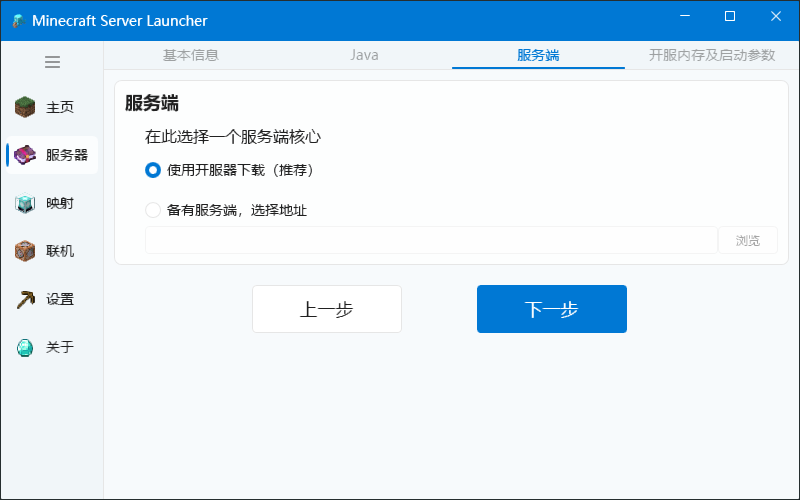800x500 pixels.
Task: Toggle the hamburger navigation menu
Action: coord(52,62)
